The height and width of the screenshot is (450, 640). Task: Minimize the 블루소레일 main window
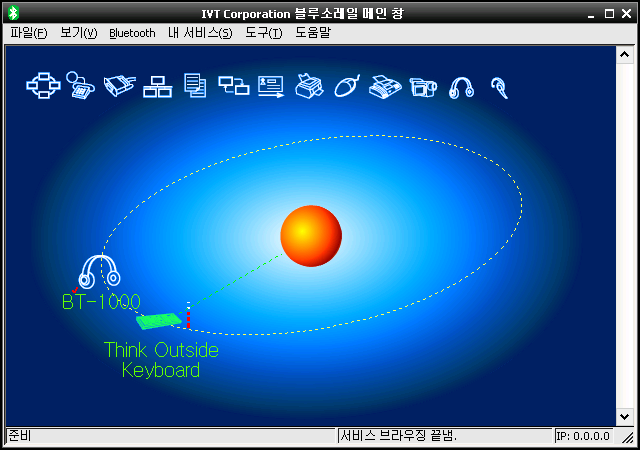591,14
